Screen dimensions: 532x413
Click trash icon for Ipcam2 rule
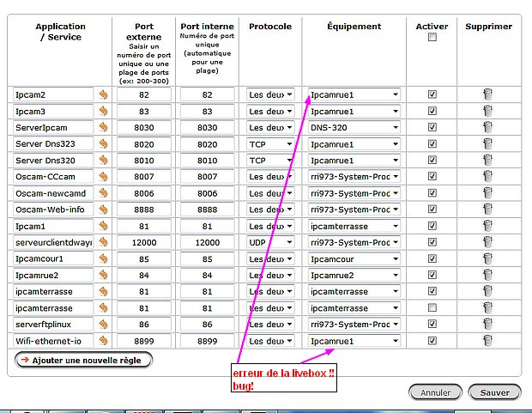pyautogui.click(x=487, y=95)
